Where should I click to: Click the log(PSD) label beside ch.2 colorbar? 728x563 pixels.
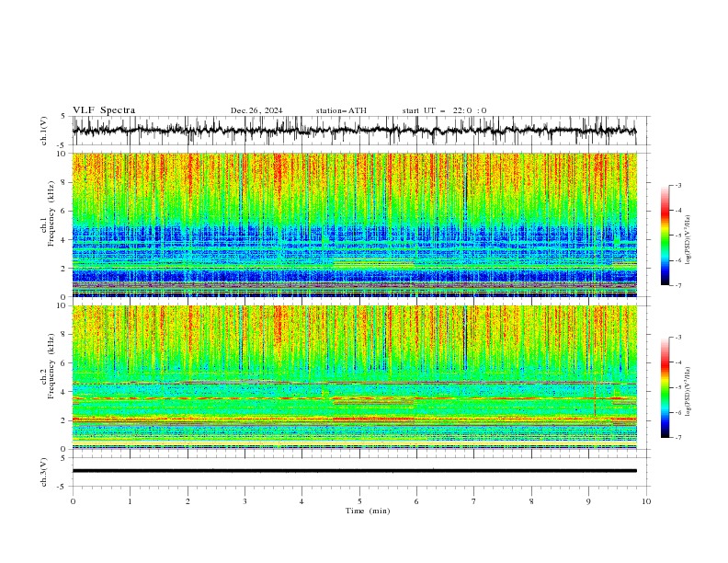click(x=688, y=391)
